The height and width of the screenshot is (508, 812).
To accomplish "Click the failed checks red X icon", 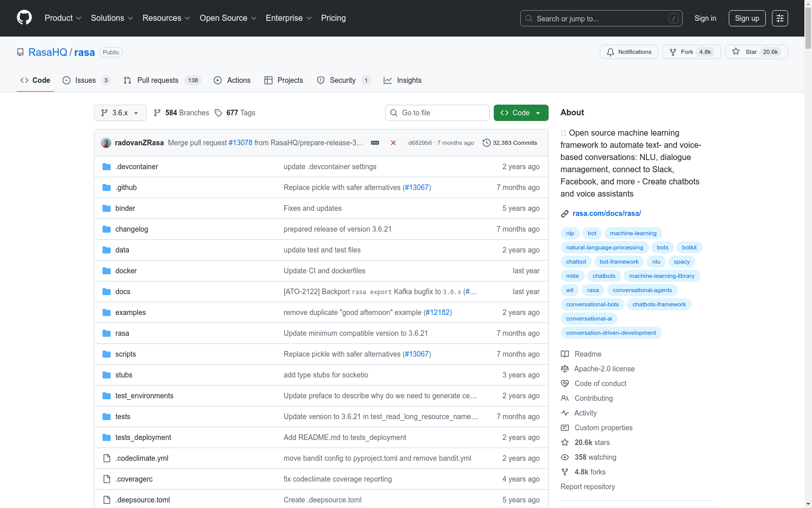I will click(393, 143).
